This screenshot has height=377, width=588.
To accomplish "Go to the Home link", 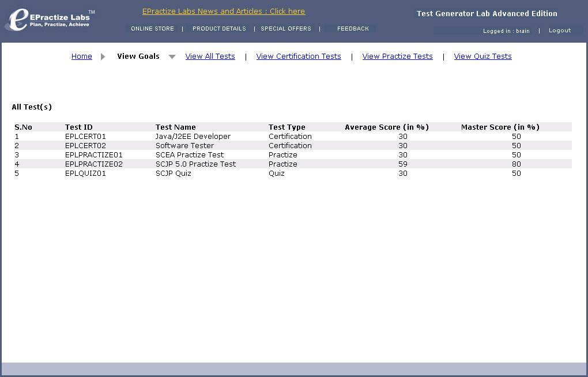I will point(82,56).
